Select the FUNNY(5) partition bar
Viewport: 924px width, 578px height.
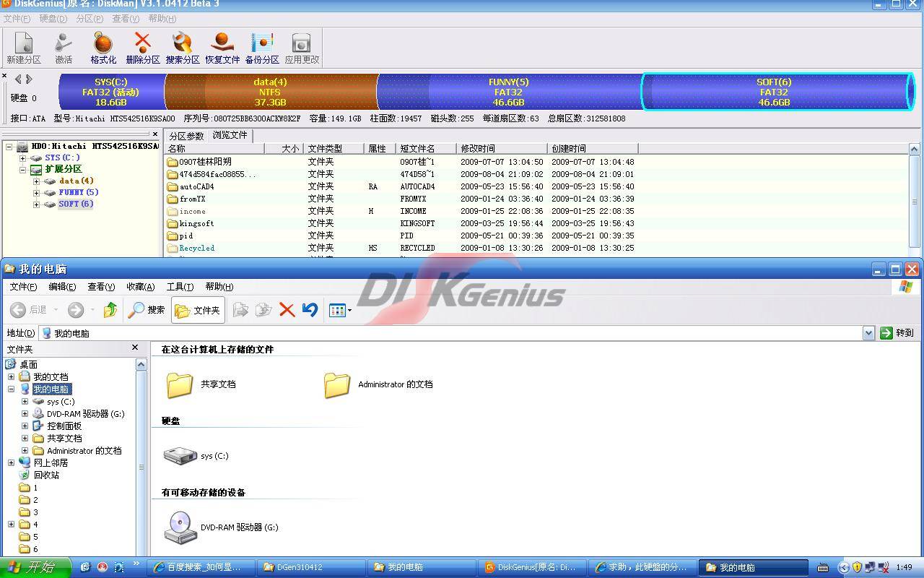click(x=509, y=92)
